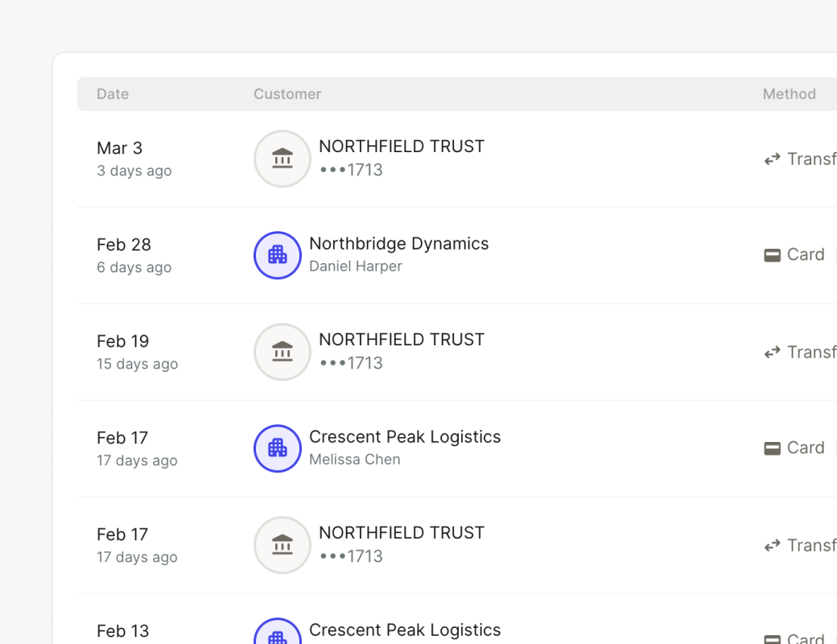Open the Northbridge Dynamics customer name
Image resolution: width=837 pixels, height=644 pixels.
pos(398,244)
